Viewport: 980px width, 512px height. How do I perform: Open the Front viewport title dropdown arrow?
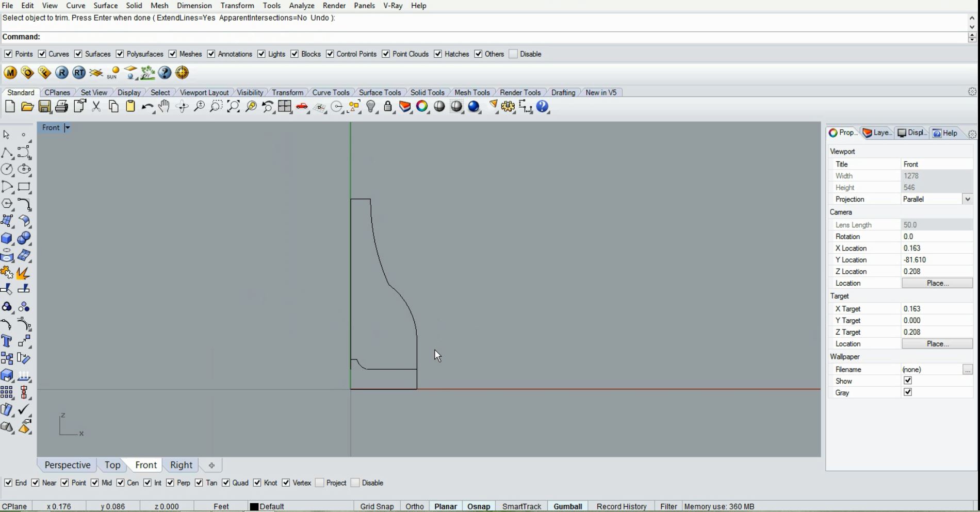coord(67,128)
